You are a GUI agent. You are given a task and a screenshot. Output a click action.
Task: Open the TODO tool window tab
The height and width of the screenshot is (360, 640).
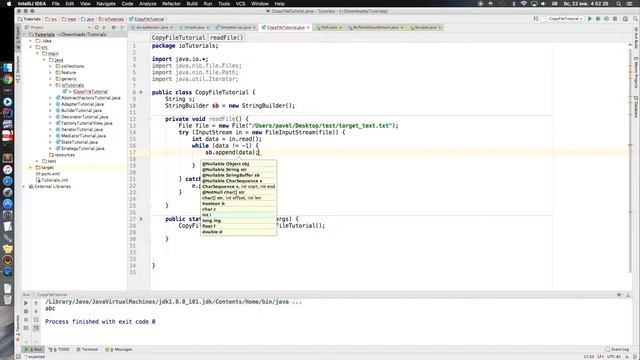(59, 349)
